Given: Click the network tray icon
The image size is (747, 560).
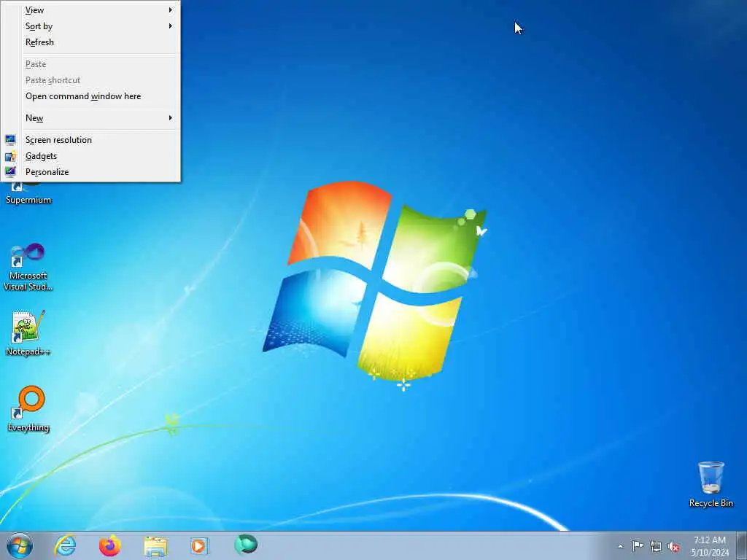Looking at the screenshot, I should tap(656, 546).
